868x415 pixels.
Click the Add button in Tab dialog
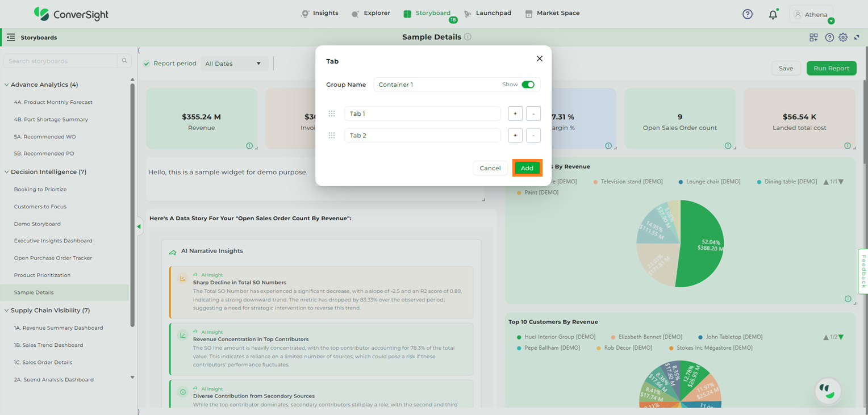tap(527, 168)
